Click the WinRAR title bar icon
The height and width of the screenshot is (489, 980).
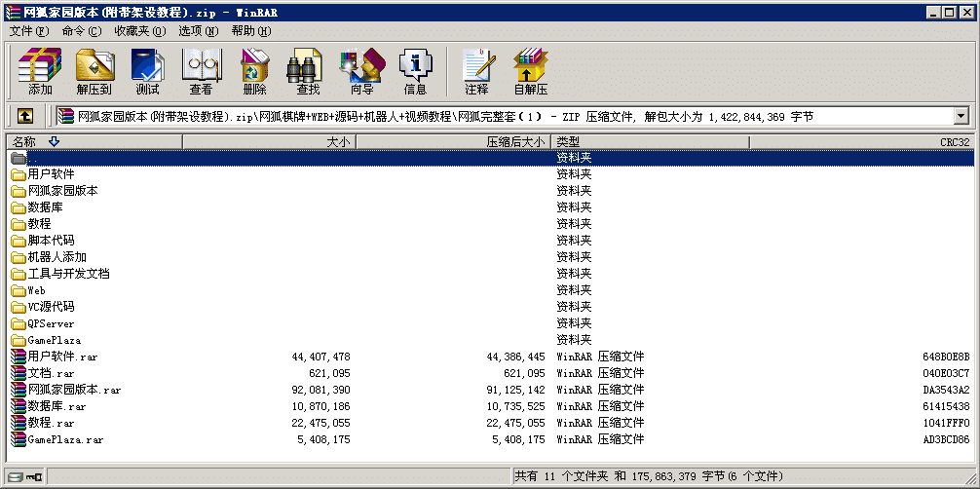coord(12,12)
